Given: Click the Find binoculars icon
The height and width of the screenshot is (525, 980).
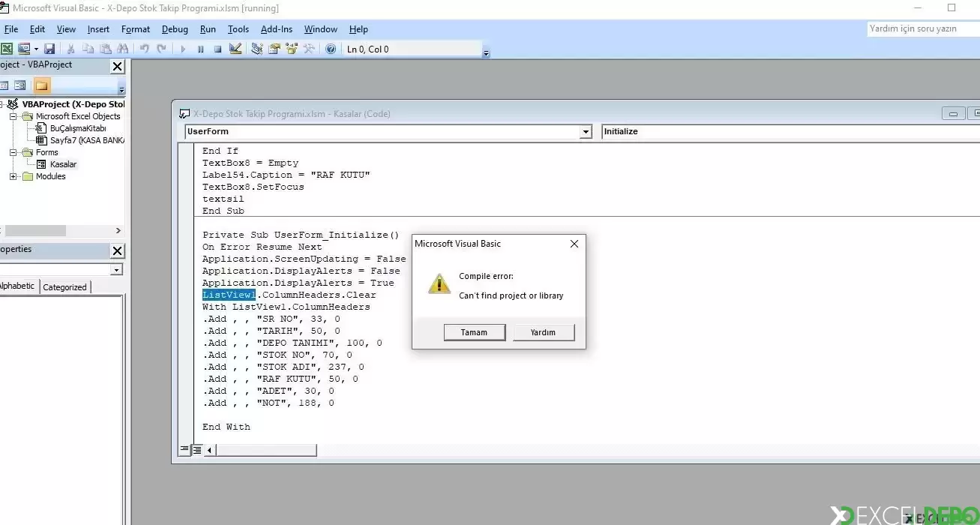Looking at the screenshot, I should click(123, 49).
